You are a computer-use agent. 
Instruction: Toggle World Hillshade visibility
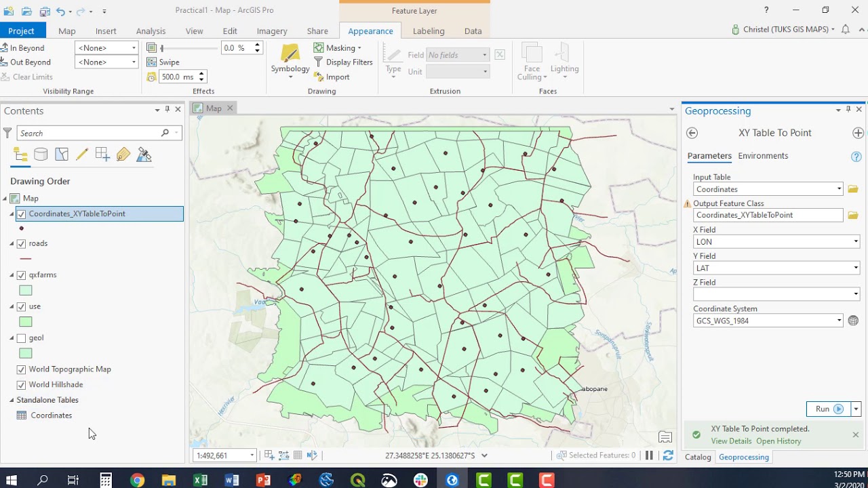point(21,385)
